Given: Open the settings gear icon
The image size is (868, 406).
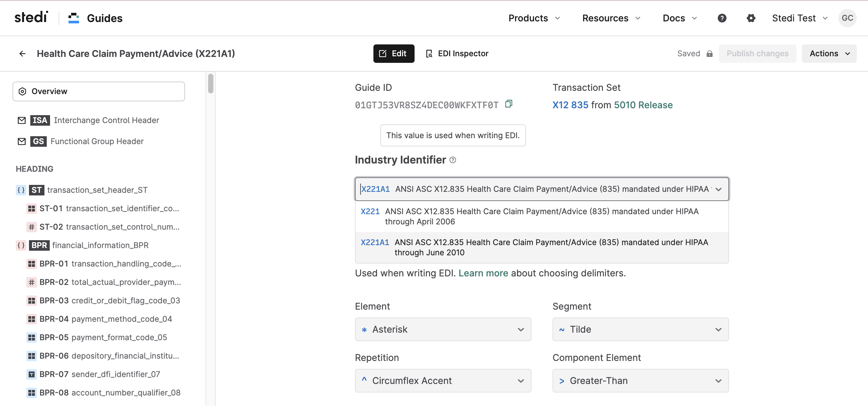Looking at the screenshot, I should click(x=751, y=18).
